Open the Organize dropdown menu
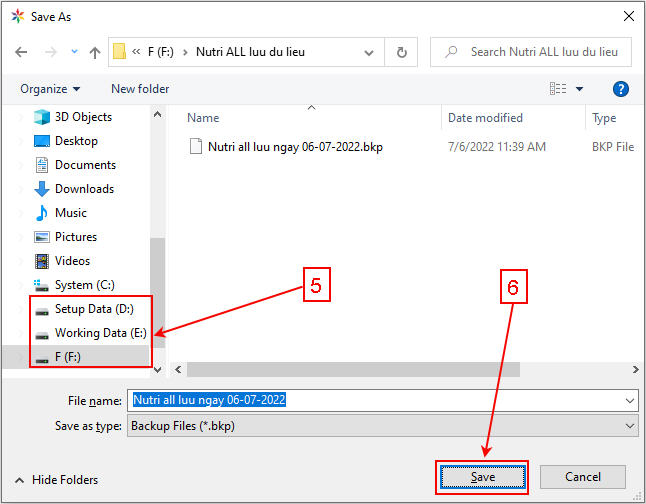Image resolution: width=646 pixels, height=504 pixels. click(50, 89)
